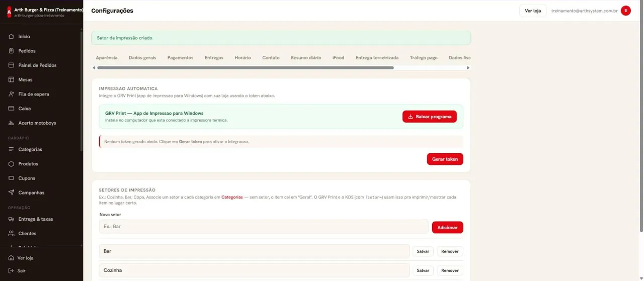Image resolution: width=644 pixels, height=281 pixels.
Task: Follow the Categorias link in sector description
Action: coord(232,197)
